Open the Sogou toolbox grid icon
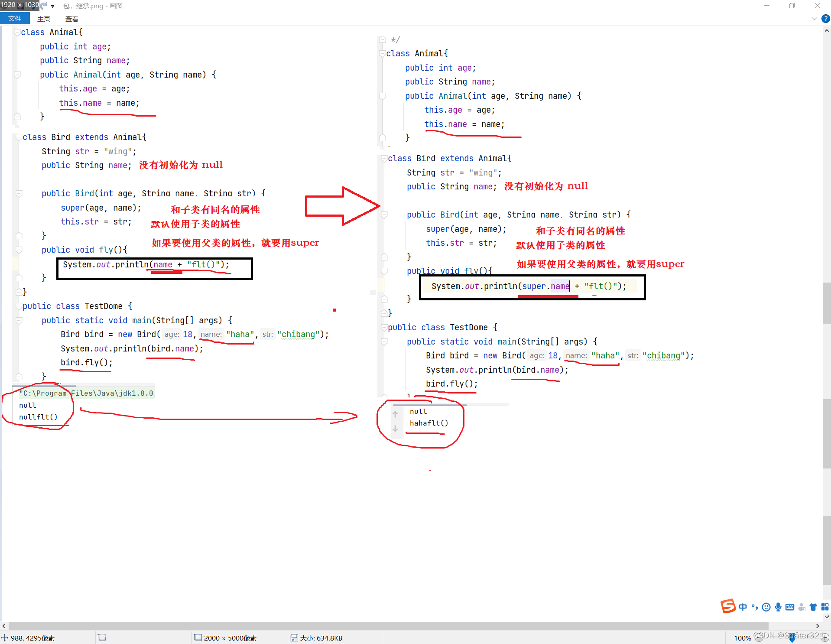This screenshot has height=644, width=831. point(825,607)
